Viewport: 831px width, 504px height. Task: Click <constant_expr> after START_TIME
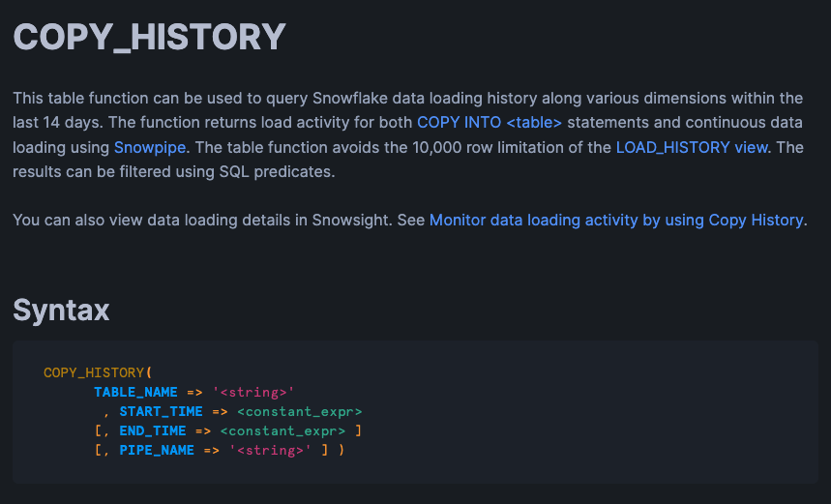[x=299, y=411]
